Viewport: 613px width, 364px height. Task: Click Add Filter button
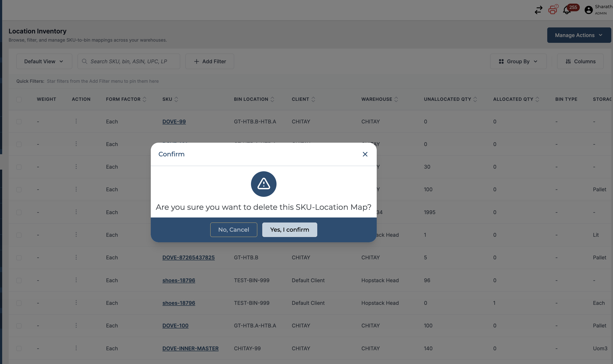pos(209,61)
